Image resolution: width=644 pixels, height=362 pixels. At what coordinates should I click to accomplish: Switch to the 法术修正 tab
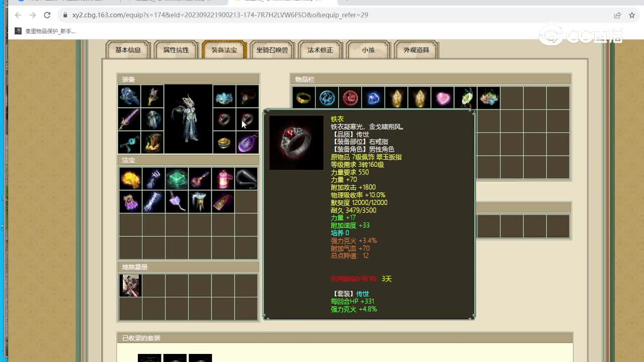pos(320,50)
